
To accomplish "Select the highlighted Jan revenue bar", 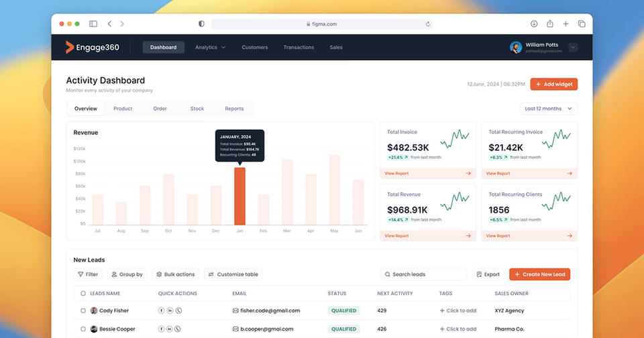I will [x=240, y=196].
